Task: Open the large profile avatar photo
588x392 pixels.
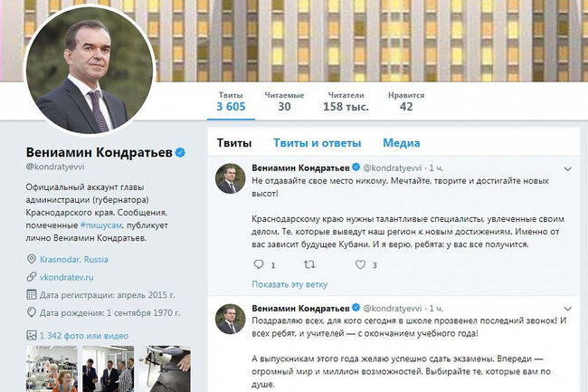Action: tap(90, 70)
